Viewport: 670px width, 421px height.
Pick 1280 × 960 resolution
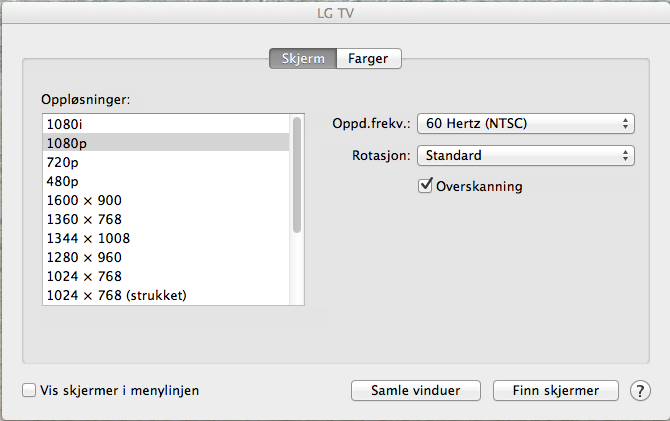pos(166,257)
